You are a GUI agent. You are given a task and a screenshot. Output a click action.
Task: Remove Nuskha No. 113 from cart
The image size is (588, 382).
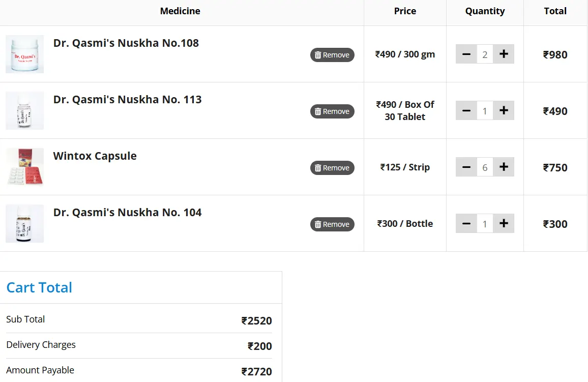pos(332,111)
